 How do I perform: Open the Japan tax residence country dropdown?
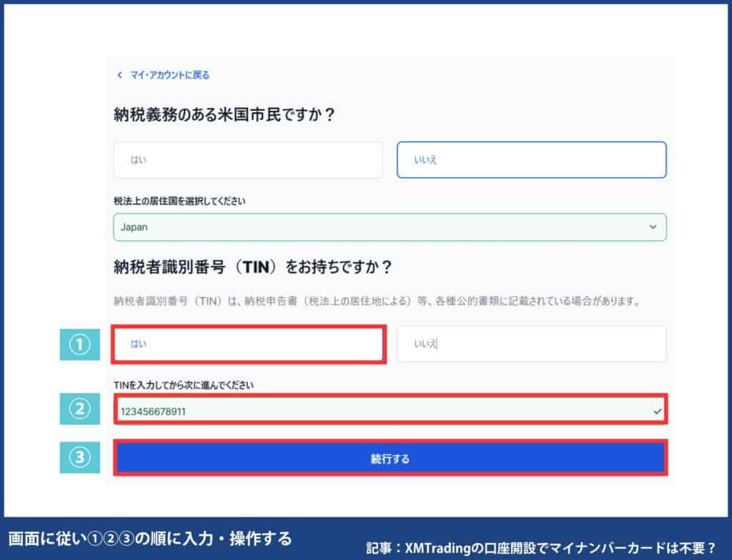(x=390, y=227)
